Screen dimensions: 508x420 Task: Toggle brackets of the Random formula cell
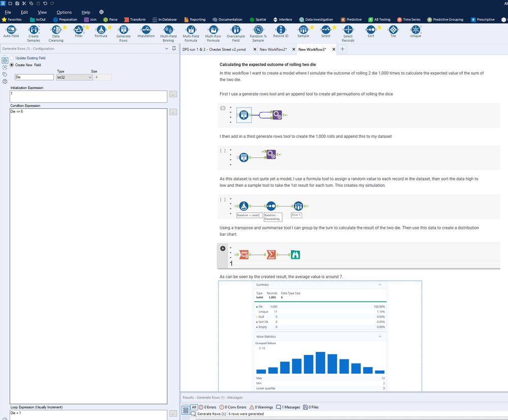click(x=223, y=200)
